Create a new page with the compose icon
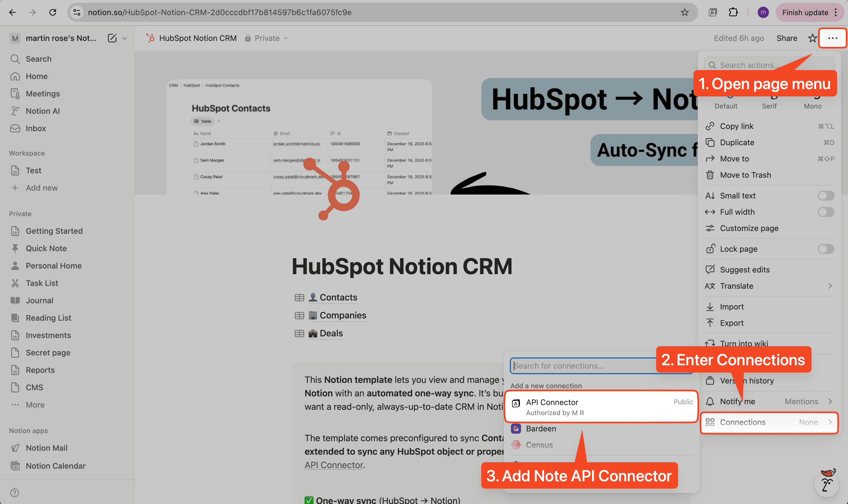The image size is (848, 504). [x=112, y=38]
